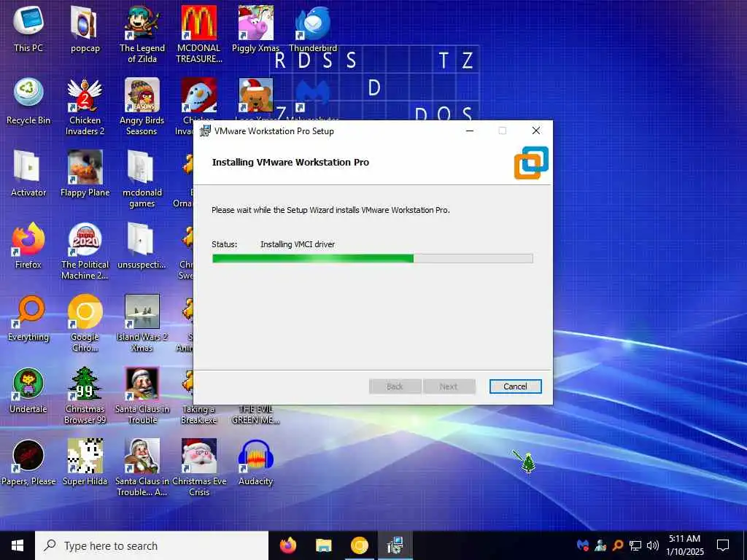The height and width of the screenshot is (560, 747).
Task: Select the Flappy Plane shortcut
Action: point(85,174)
